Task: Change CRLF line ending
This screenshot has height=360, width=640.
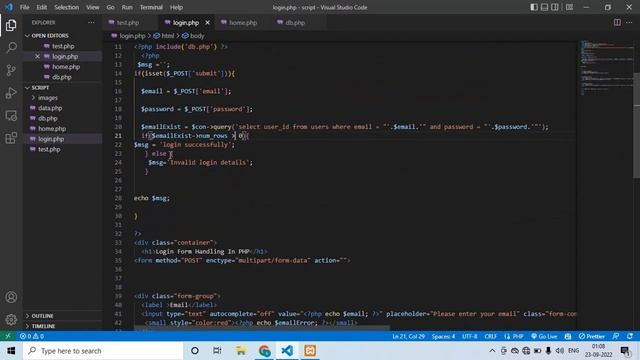Action: pos(491,336)
